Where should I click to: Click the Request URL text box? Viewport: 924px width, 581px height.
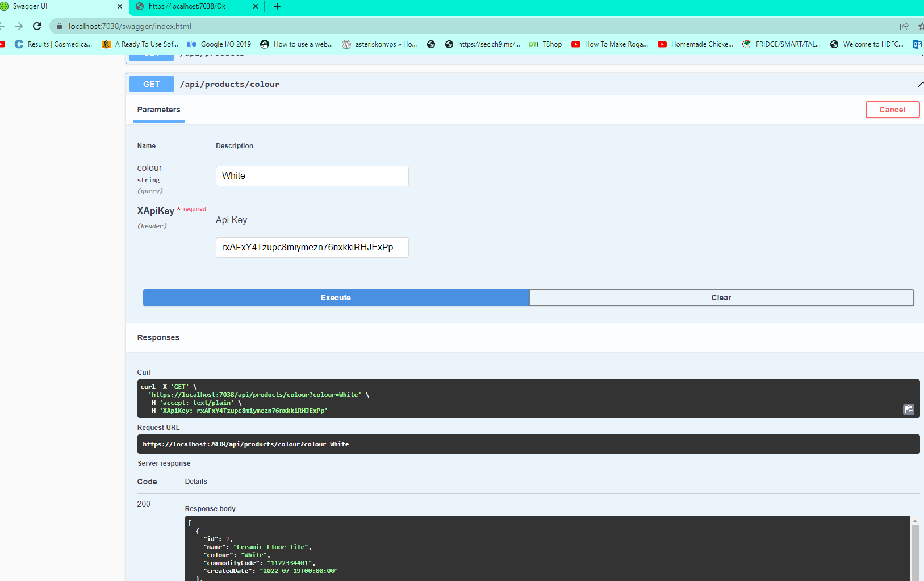tap(528, 444)
